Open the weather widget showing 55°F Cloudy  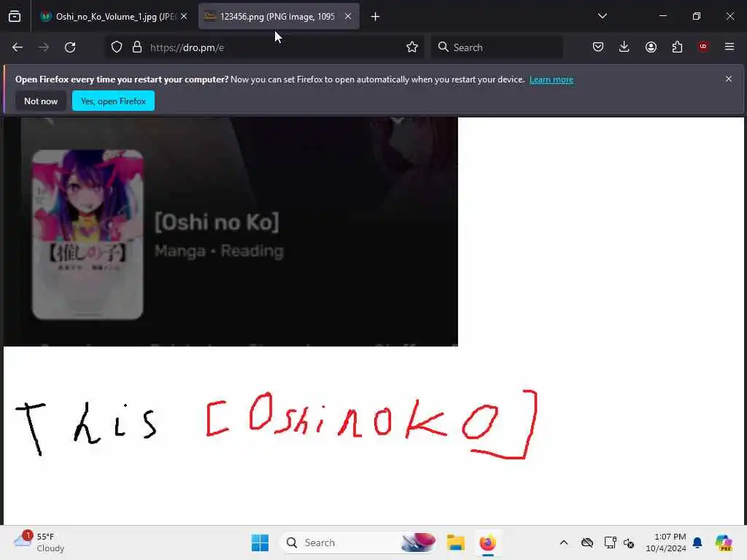pos(39,542)
